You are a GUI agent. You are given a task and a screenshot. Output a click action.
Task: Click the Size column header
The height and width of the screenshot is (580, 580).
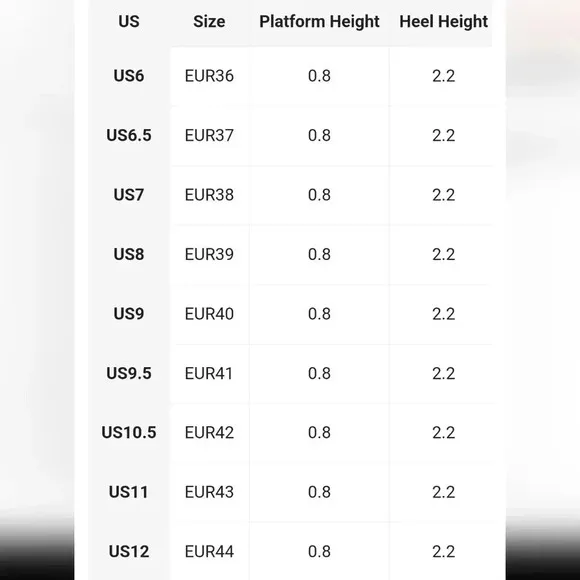[x=209, y=21]
